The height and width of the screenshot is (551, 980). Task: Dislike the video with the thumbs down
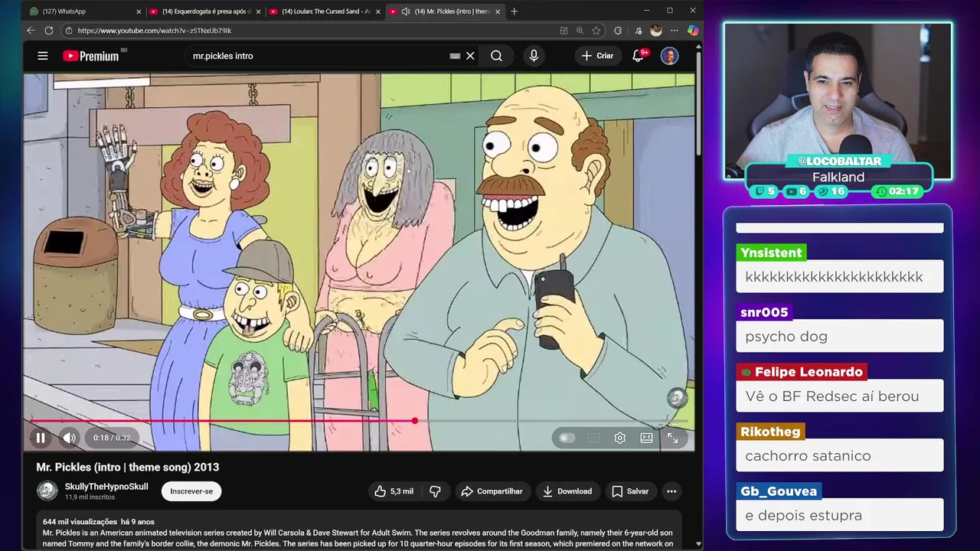[435, 491]
